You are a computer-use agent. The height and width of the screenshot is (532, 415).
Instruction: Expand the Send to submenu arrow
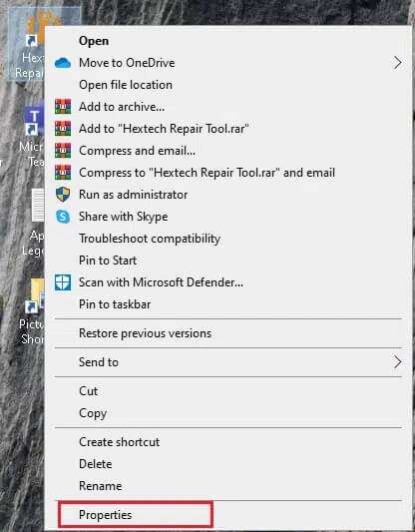[x=398, y=362]
